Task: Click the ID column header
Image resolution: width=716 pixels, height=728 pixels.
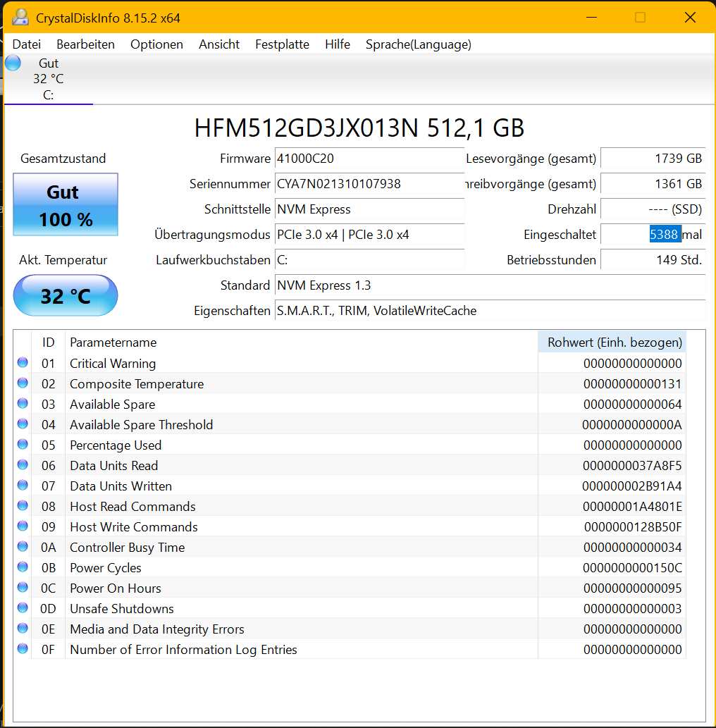Action: point(49,343)
